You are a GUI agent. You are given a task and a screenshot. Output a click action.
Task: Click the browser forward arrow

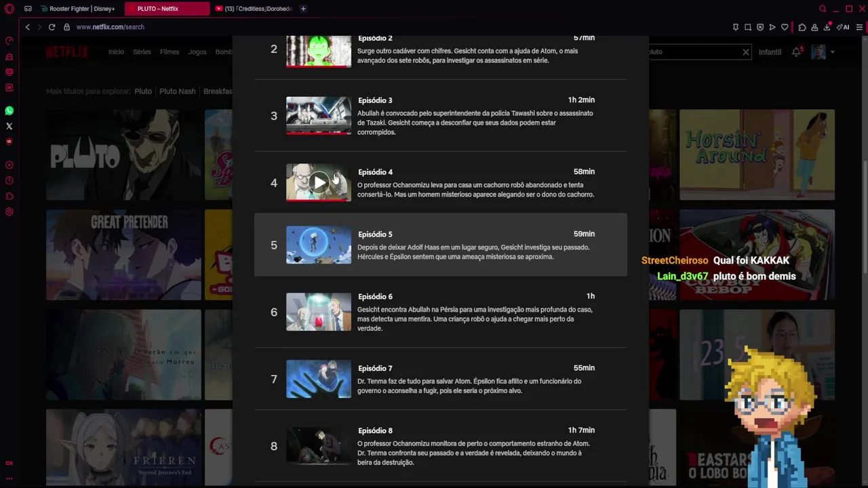39,27
